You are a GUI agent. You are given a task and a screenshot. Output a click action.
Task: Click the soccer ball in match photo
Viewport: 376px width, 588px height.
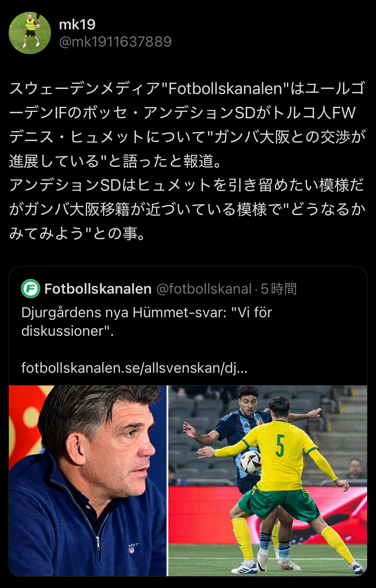(x=251, y=462)
